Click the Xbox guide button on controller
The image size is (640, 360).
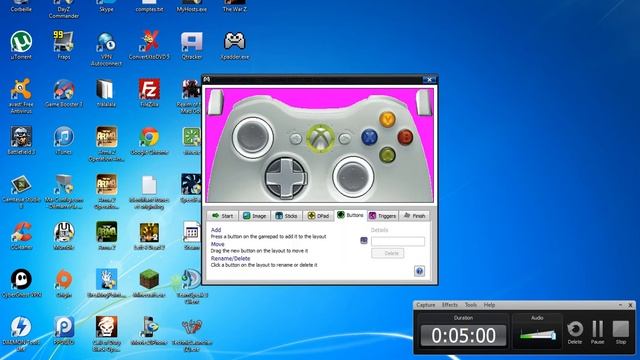tap(320, 138)
